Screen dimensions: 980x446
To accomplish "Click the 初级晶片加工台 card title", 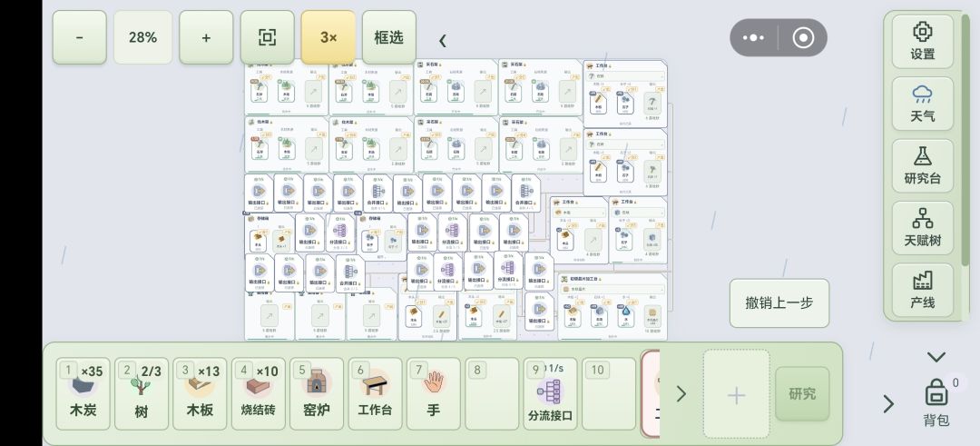I will pos(583,278).
